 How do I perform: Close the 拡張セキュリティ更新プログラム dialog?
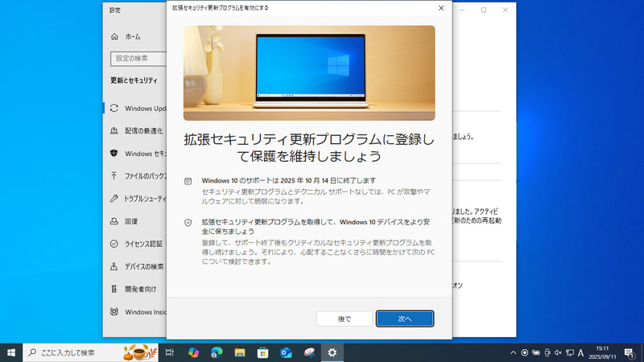441,8
